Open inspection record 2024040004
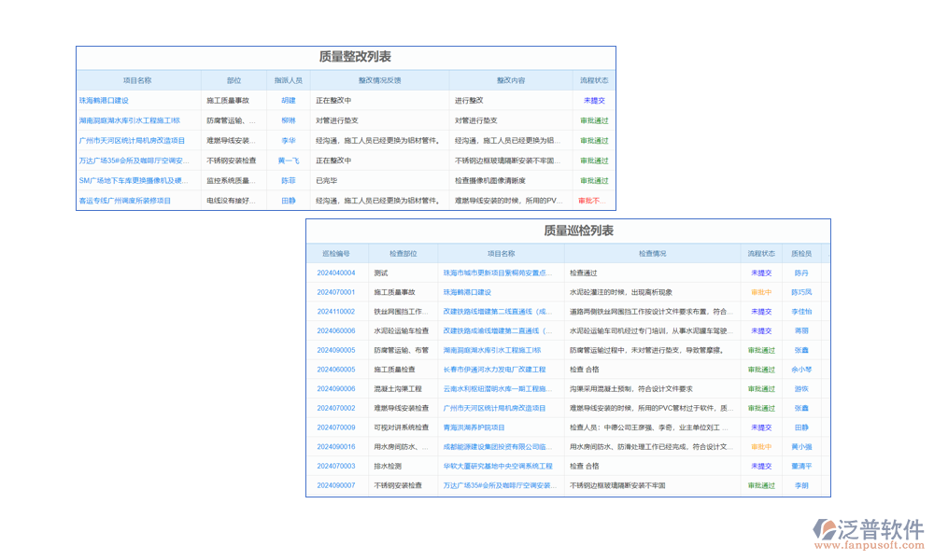 [339, 273]
